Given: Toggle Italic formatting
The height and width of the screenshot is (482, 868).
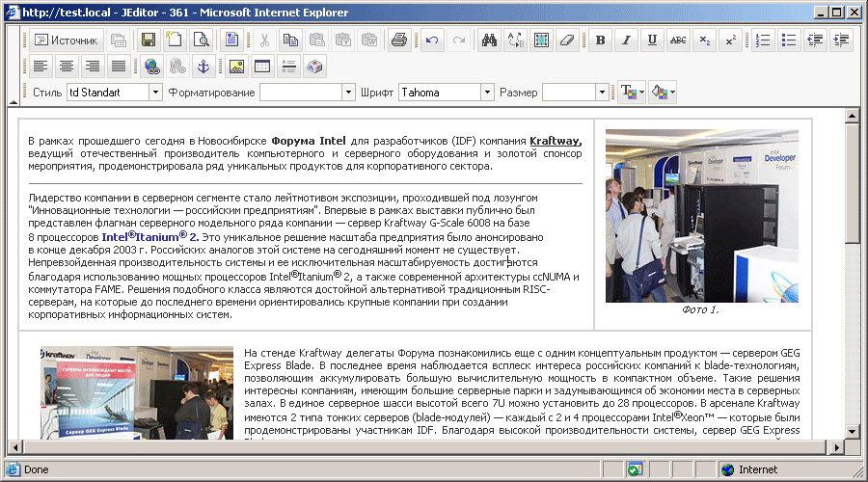Looking at the screenshot, I should click(x=627, y=40).
